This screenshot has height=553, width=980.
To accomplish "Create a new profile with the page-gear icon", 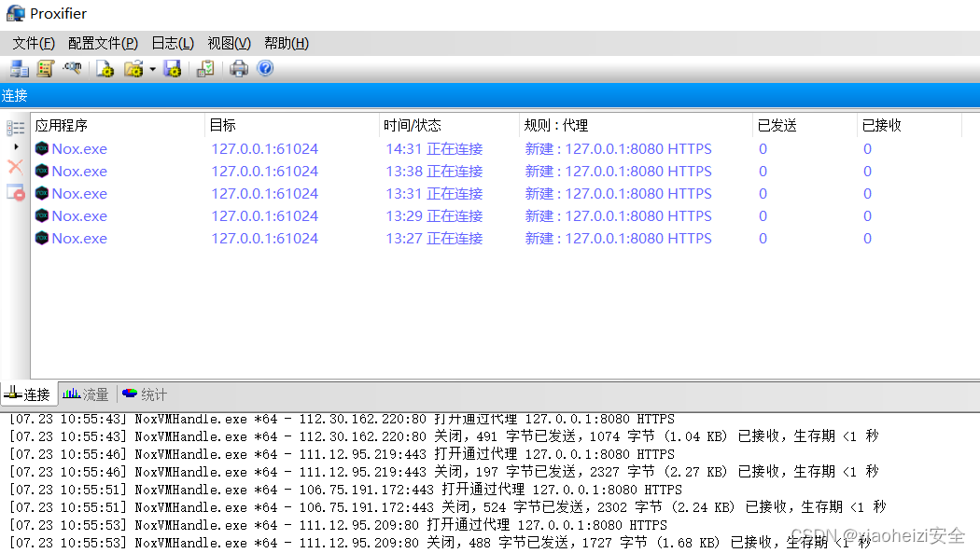I will 105,69.
